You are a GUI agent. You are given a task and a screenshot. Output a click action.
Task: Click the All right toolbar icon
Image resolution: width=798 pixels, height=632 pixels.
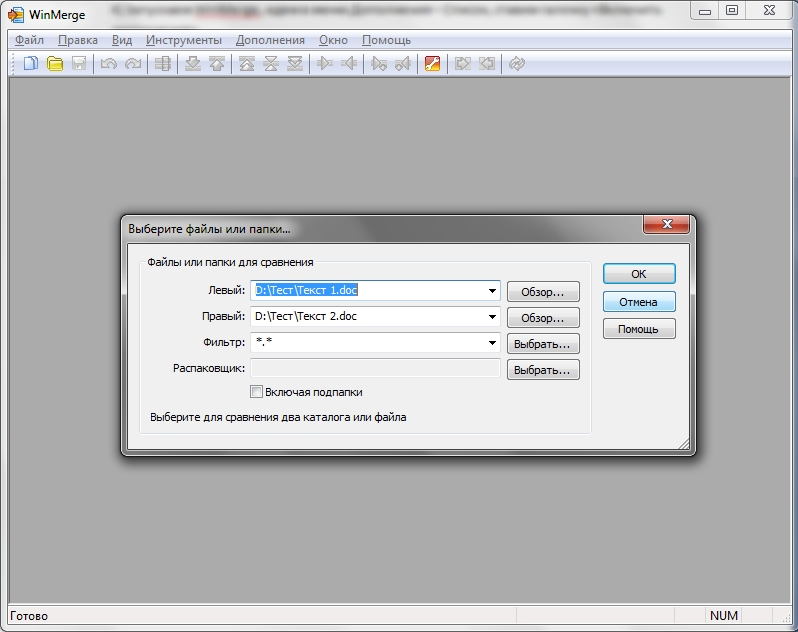463,64
